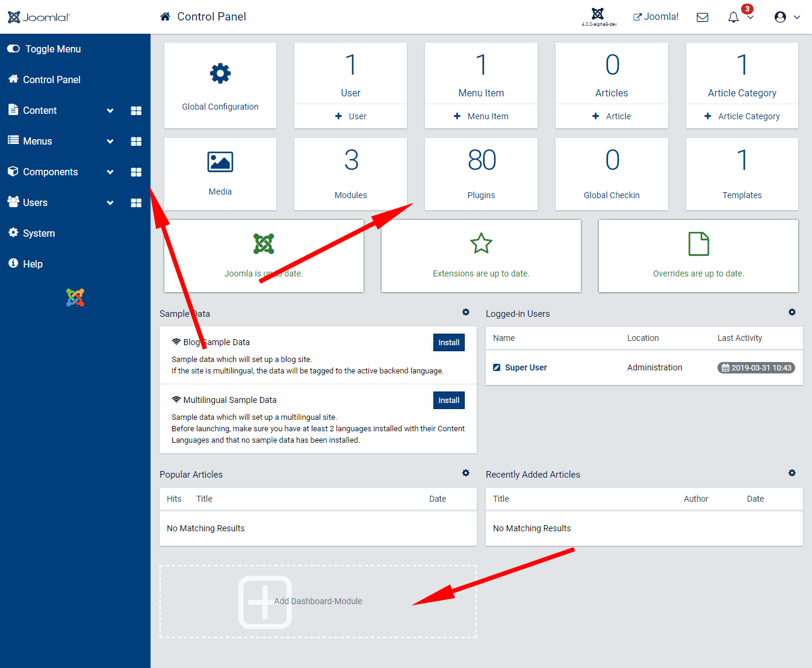Open the Super User profile link
The height and width of the screenshot is (668, 812).
[526, 367]
